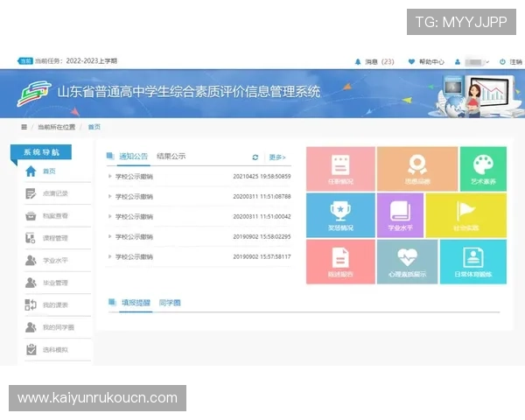Click the timestamp 20210425 19:58:50859

point(262,177)
